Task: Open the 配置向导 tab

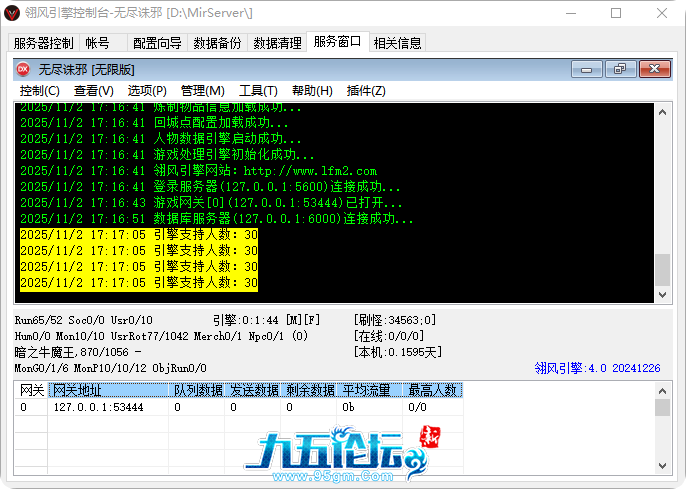Action: [x=157, y=43]
